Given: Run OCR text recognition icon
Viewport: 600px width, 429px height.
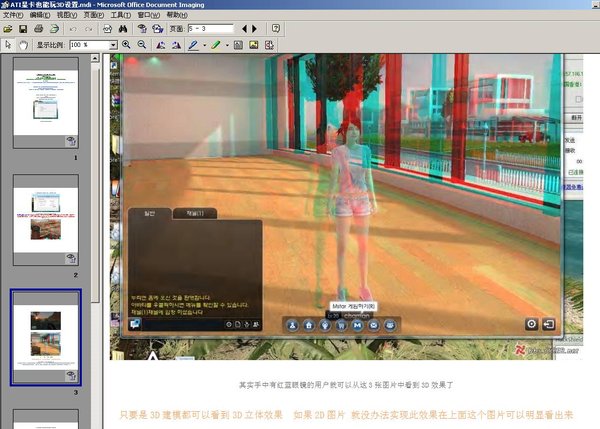Looking at the screenshot, I should (x=107, y=29).
